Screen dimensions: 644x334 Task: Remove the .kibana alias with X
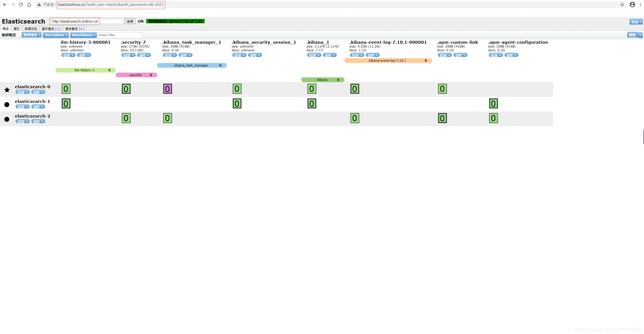[338, 80]
